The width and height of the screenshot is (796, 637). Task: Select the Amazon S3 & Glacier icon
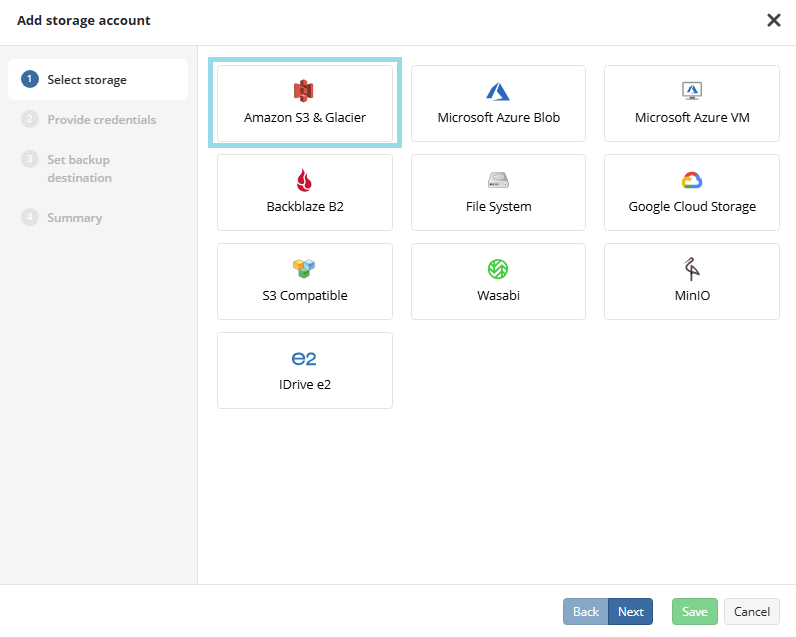(304, 91)
